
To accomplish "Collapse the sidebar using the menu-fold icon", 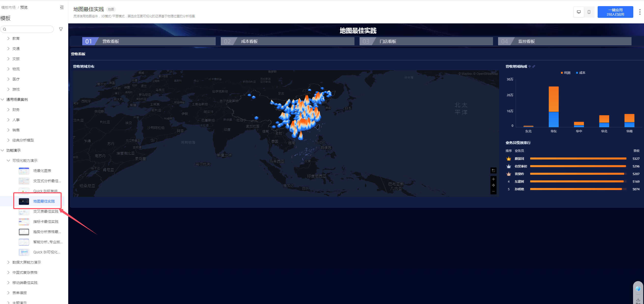I will [62, 7].
